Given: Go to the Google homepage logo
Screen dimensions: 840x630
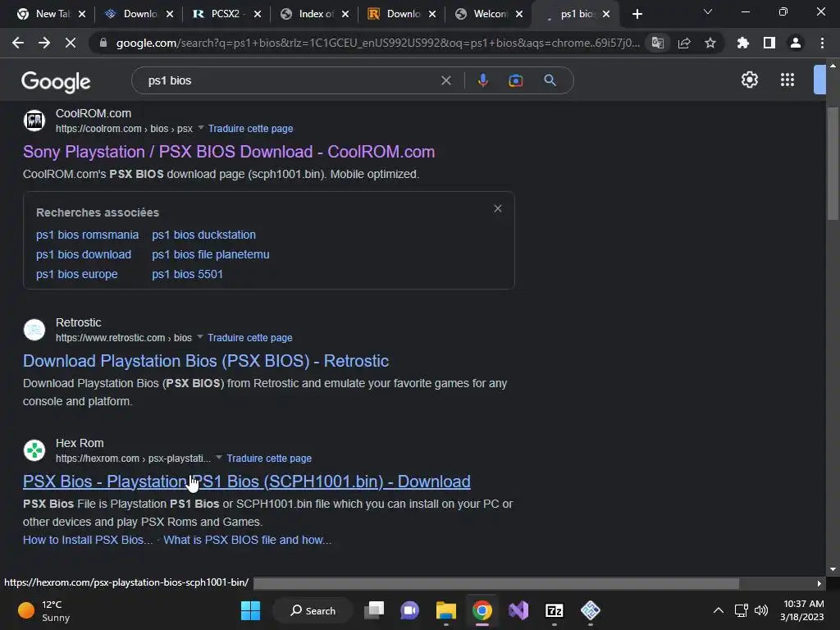Looking at the screenshot, I should (x=56, y=81).
